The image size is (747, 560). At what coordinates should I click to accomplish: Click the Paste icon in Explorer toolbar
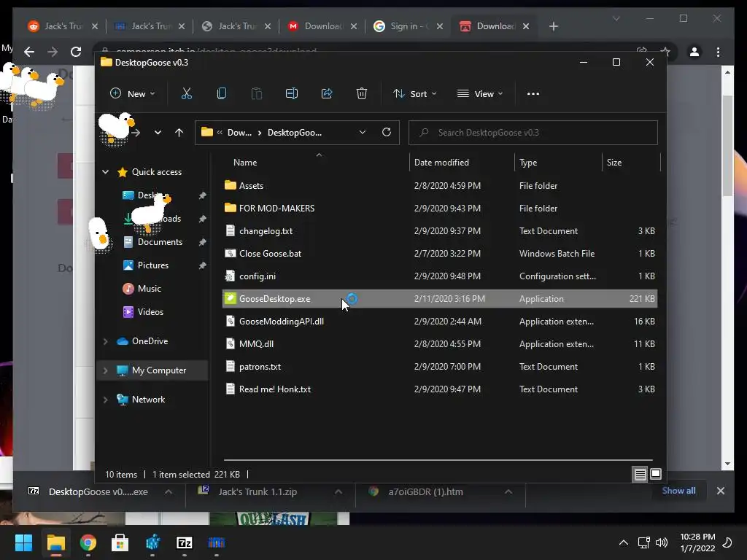(256, 94)
